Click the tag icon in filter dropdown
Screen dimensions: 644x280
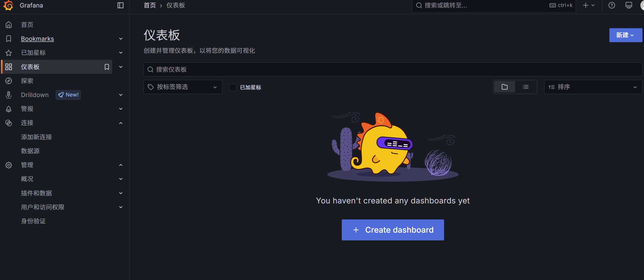point(151,87)
